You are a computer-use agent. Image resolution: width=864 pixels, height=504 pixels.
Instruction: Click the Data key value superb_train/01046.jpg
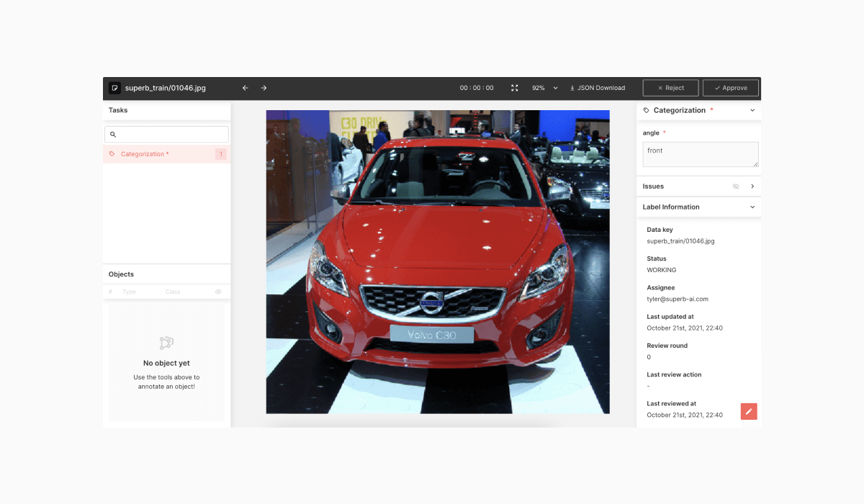point(680,241)
